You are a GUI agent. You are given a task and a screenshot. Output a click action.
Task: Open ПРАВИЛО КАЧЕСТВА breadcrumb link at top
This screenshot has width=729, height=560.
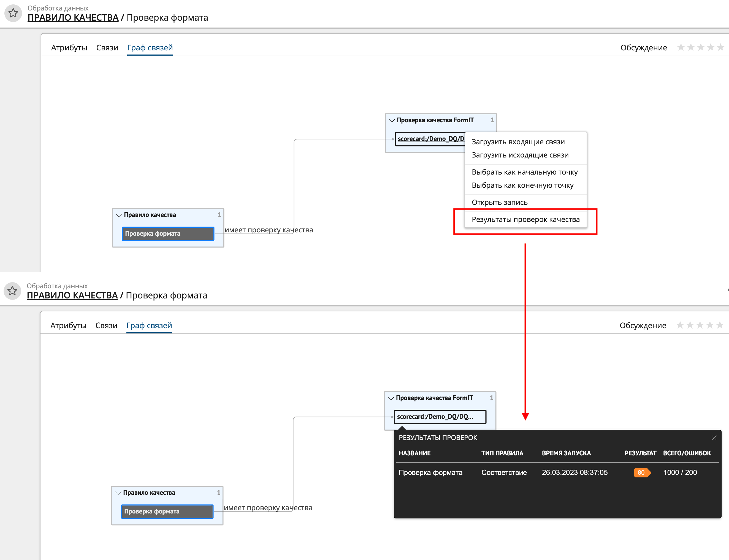click(73, 18)
